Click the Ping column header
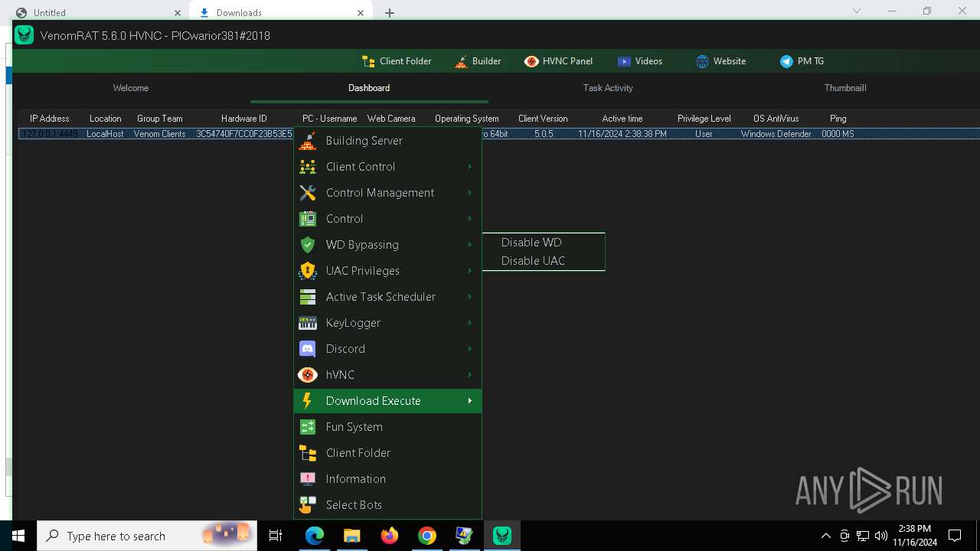This screenshot has width=980, height=551. 838,119
